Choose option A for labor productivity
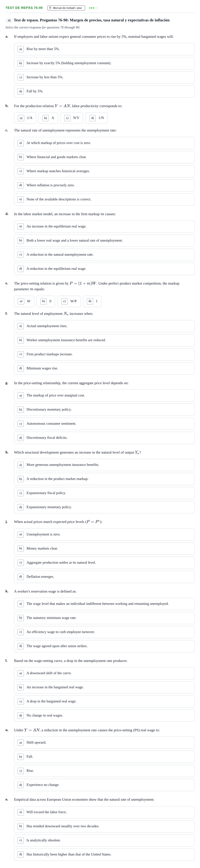This screenshot has width=200, height=868. coord(48,118)
